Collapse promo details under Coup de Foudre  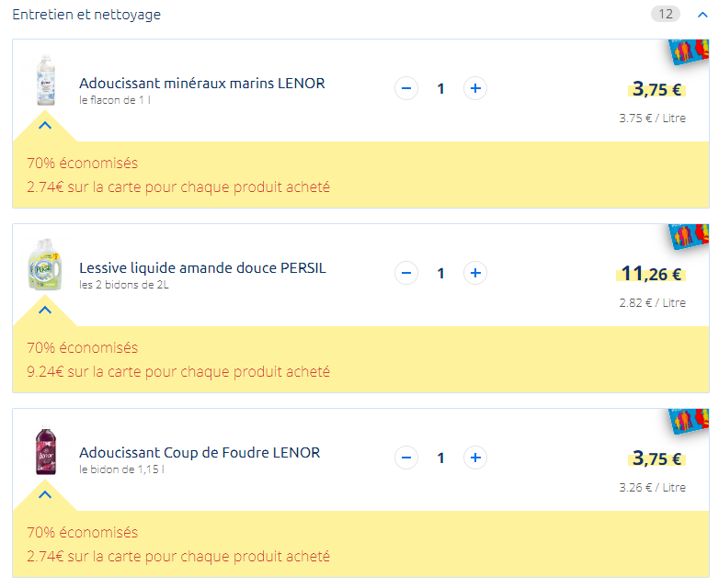pos(45,494)
